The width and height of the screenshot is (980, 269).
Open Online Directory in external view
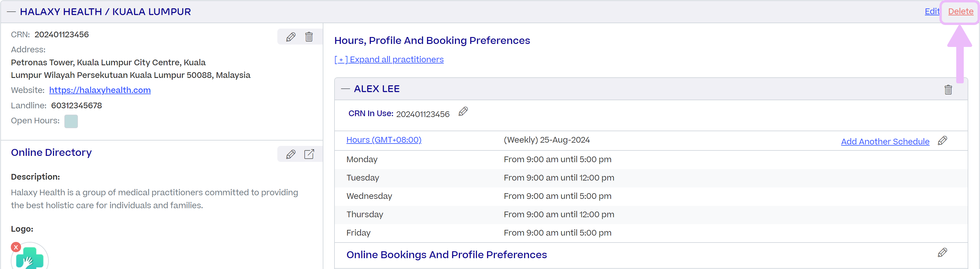[x=309, y=154]
